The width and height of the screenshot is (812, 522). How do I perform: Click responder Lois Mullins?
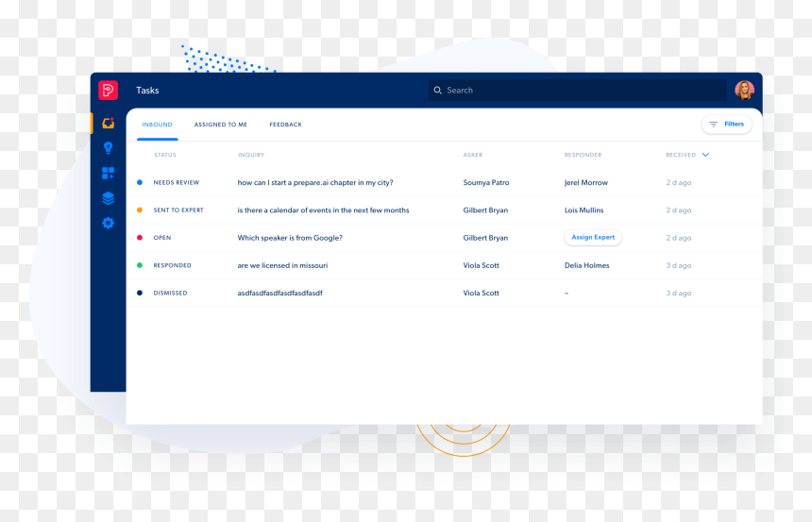point(584,210)
